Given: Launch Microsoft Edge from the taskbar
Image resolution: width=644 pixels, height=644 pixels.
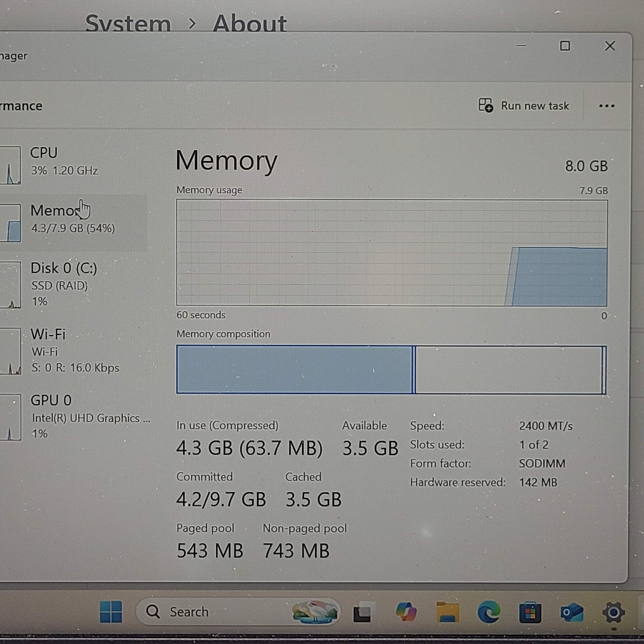Looking at the screenshot, I should click(489, 612).
